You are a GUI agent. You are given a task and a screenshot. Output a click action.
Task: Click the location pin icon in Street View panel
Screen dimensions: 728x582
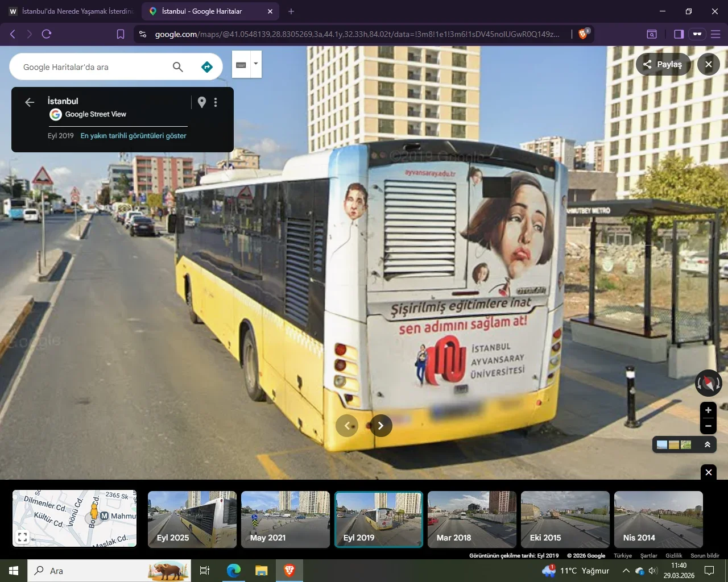tap(202, 102)
